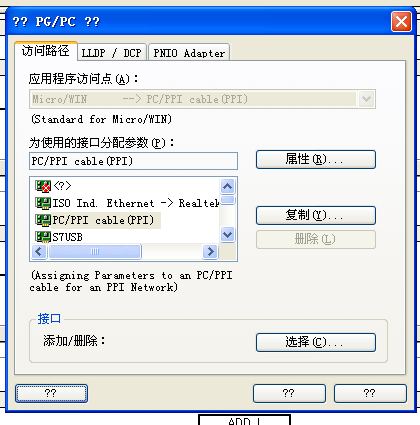The image size is (420, 425).
Task: Switch to the LLDP / DCP tab
Action: (112, 53)
